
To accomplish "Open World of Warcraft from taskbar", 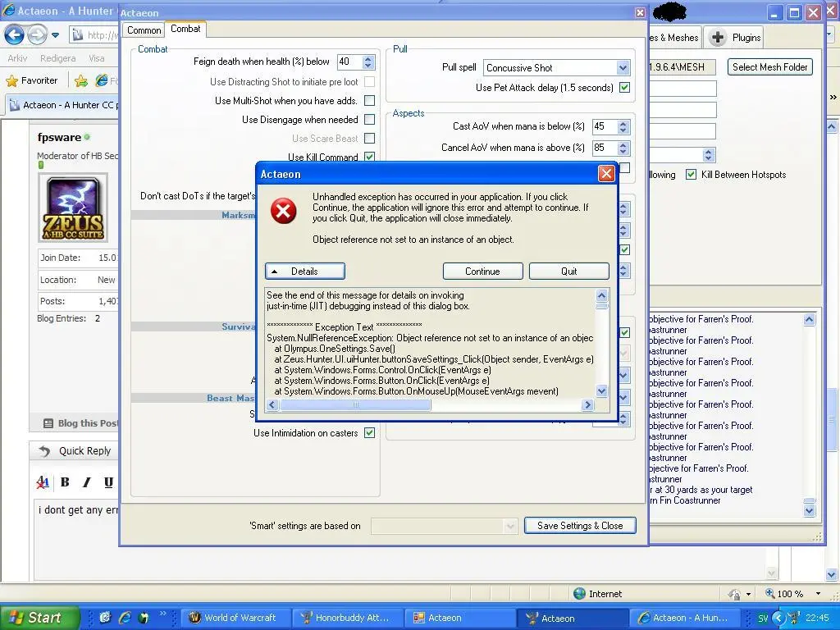I will 231,618.
